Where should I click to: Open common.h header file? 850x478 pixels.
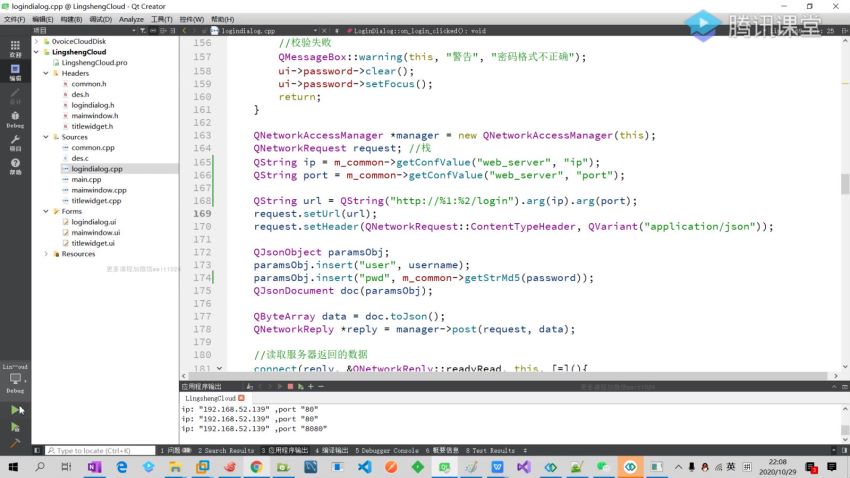[88, 84]
